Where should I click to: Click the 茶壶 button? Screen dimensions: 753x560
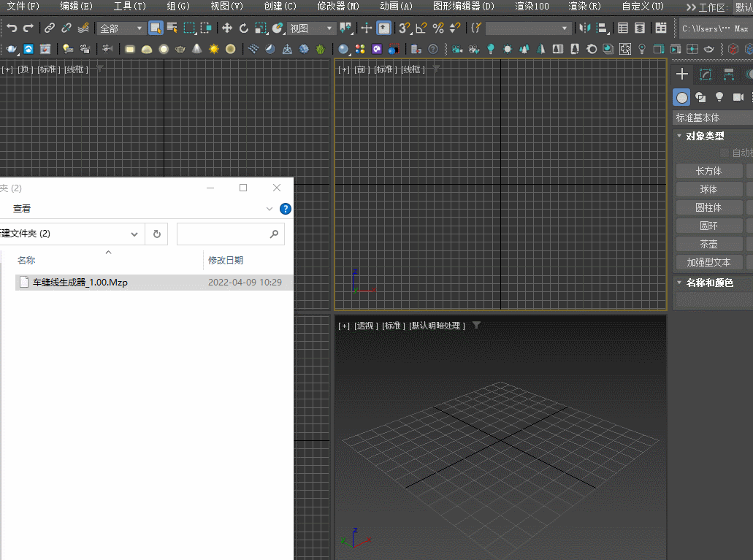pos(708,244)
